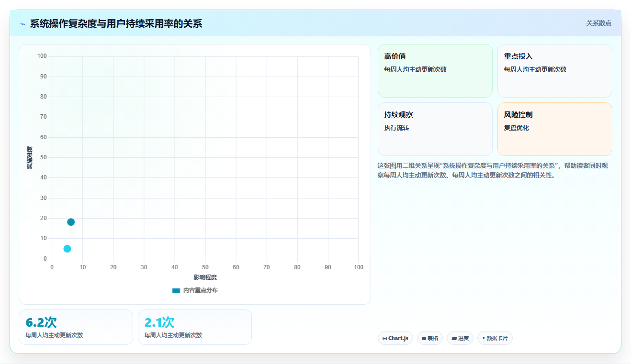Select the 进度 tag chip
Viewport: 631px width, 364px height.
pos(460,338)
